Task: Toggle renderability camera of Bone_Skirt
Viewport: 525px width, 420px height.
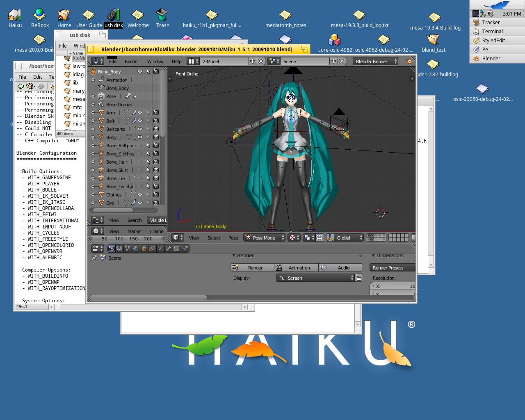Action: pyautogui.click(x=156, y=170)
